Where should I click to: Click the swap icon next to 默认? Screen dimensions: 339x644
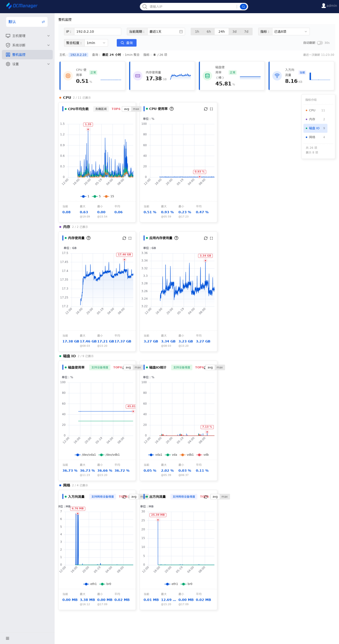[x=43, y=22]
